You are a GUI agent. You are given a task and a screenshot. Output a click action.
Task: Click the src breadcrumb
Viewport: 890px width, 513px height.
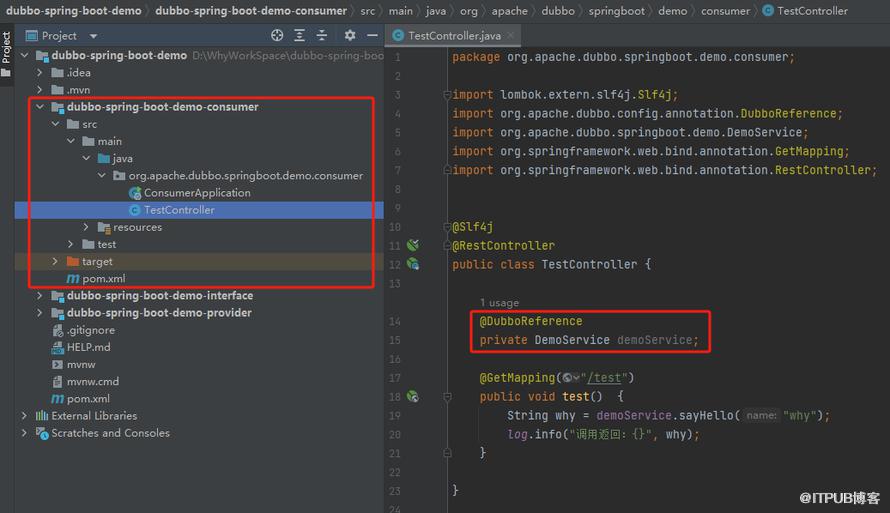(x=367, y=11)
